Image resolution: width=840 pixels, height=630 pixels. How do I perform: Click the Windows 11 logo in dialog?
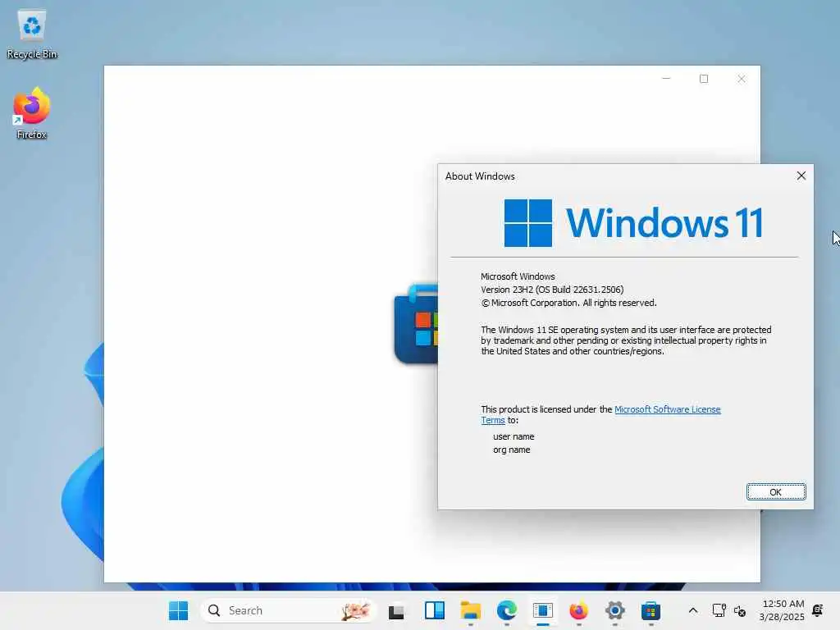(633, 223)
